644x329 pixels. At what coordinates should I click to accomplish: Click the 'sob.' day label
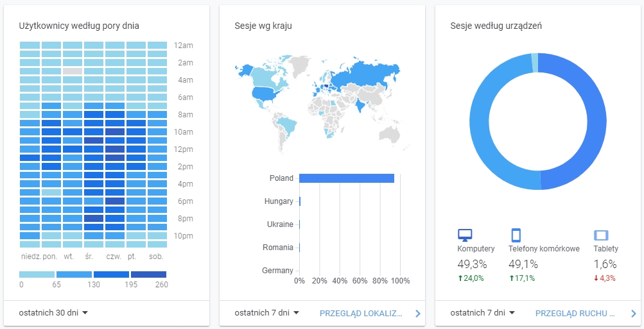(x=157, y=257)
